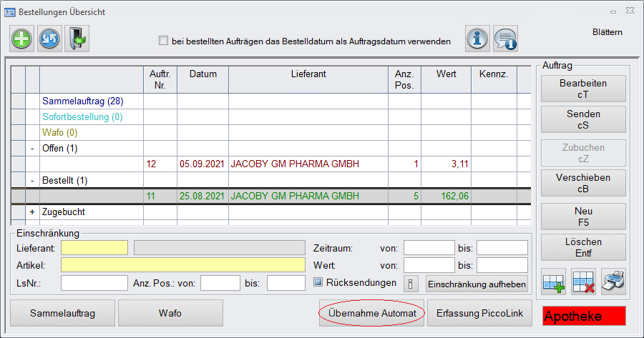This screenshot has height=338, width=644.
Task: Click the green plus add order icon
Action: click(22, 39)
